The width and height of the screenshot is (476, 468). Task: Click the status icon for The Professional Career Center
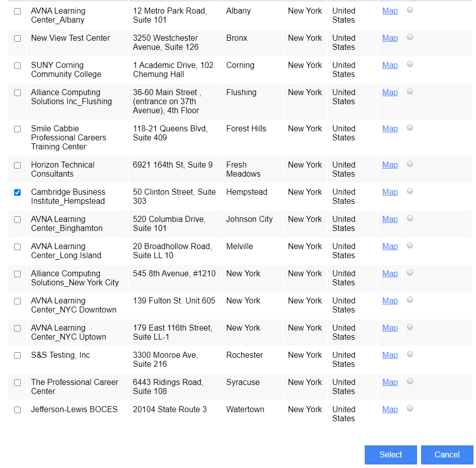410,380
